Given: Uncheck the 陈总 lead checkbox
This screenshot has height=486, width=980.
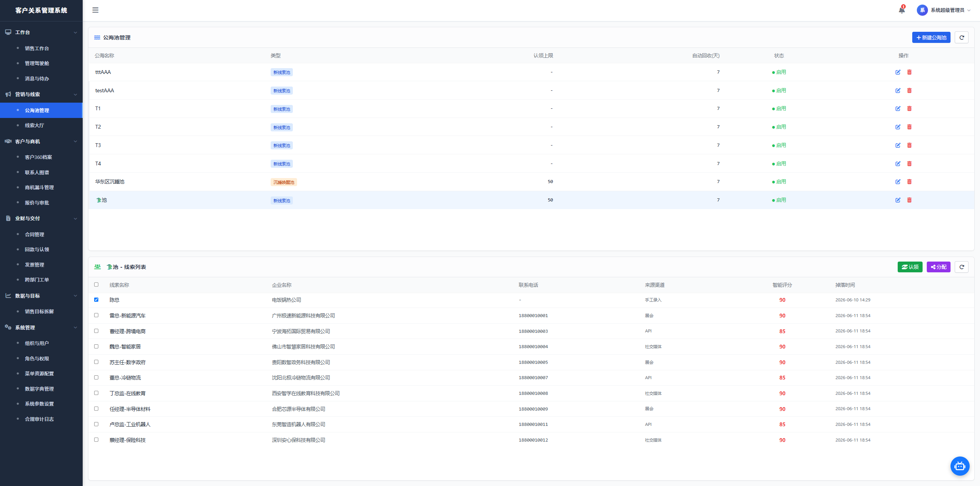Looking at the screenshot, I should (x=96, y=300).
